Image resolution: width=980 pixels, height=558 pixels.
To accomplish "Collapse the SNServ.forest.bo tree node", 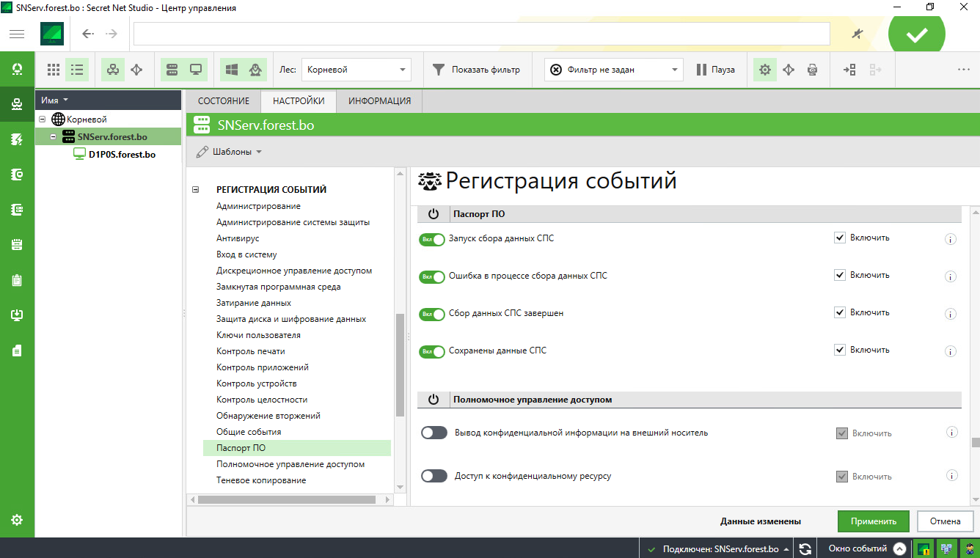I will click(54, 137).
